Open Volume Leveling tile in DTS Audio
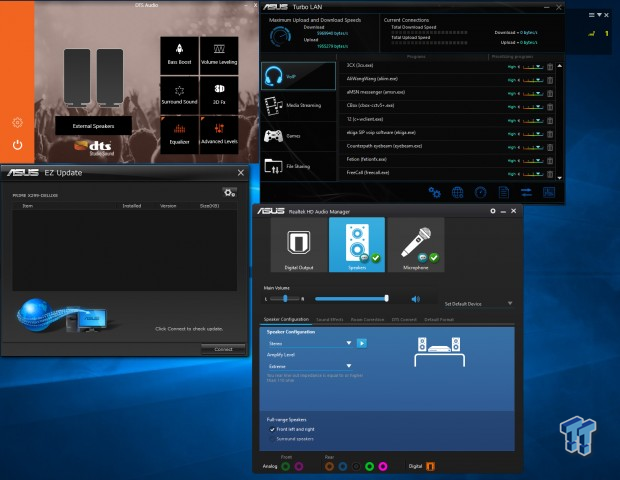This screenshot has height=480, width=620. pos(219,56)
